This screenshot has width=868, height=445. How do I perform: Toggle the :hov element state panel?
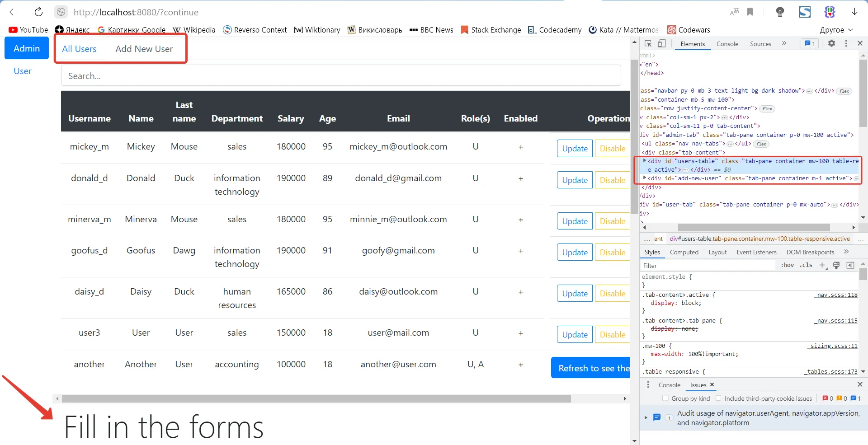pos(788,265)
